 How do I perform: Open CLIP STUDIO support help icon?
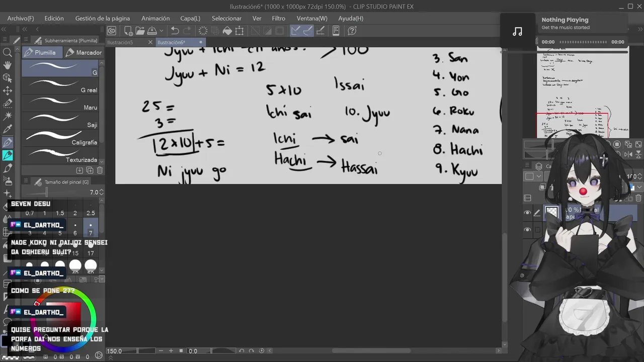(x=352, y=31)
